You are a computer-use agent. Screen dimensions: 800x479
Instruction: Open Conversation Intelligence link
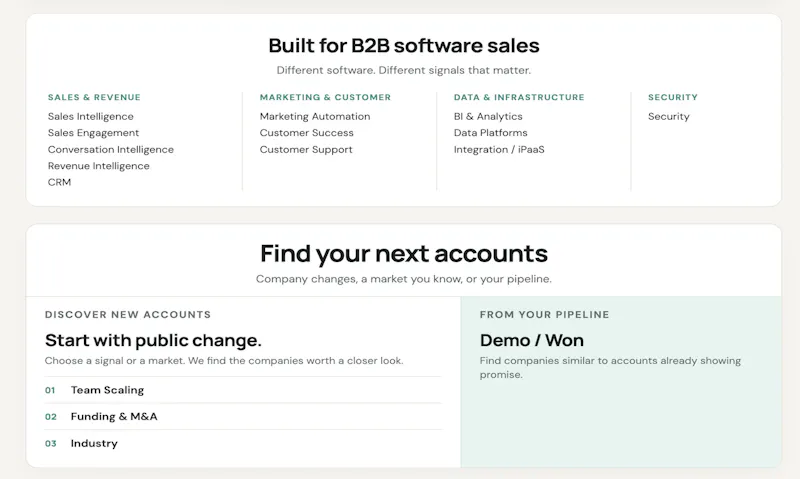pos(110,149)
